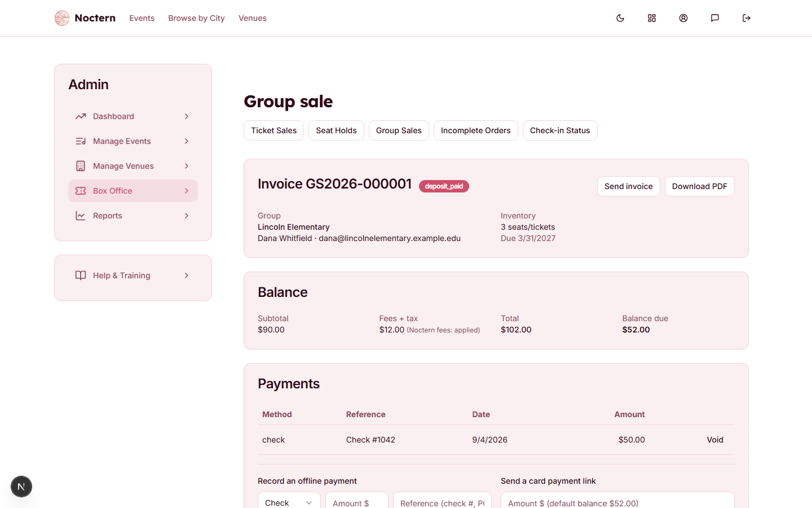Click the $90.00 subtotal value

pyautogui.click(x=271, y=330)
